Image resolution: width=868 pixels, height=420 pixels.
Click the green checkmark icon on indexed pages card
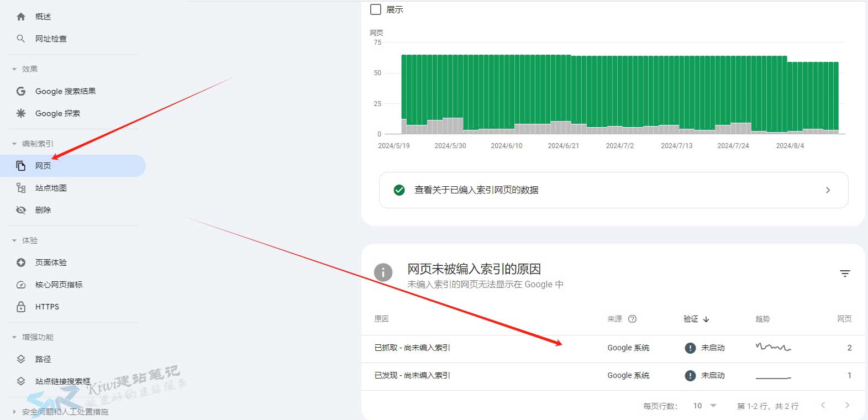pyautogui.click(x=399, y=190)
